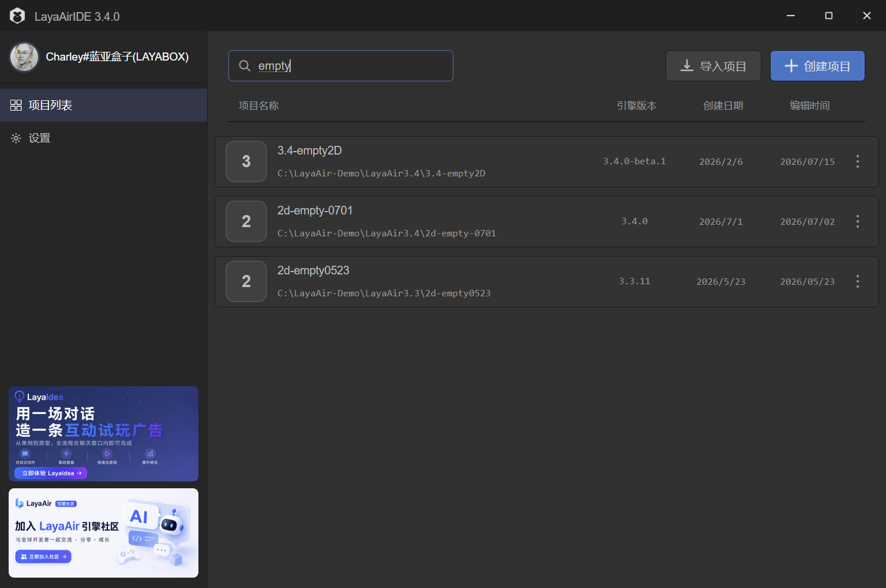Click engine version 3.4.0-beta.1
886x588 pixels.
[635, 161]
